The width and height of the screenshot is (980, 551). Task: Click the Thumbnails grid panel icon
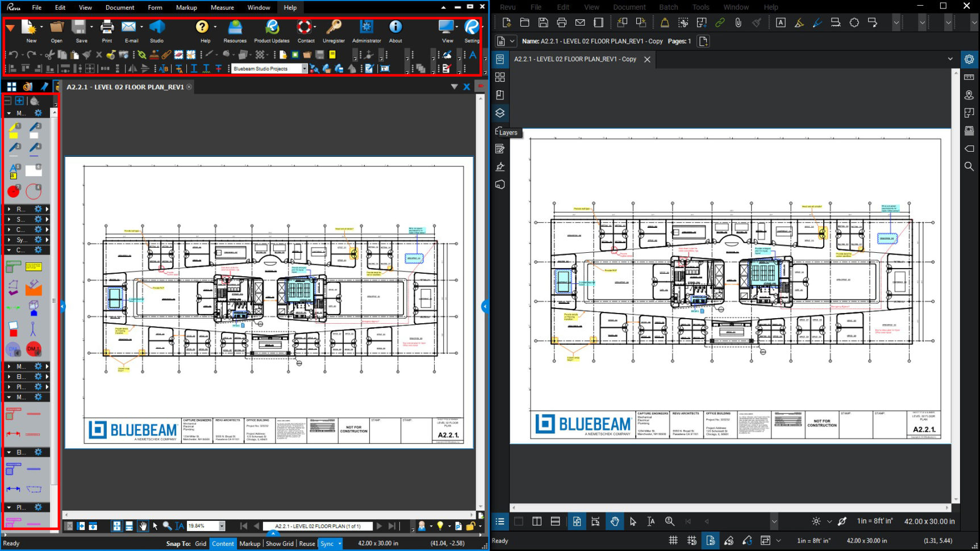(x=500, y=77)
